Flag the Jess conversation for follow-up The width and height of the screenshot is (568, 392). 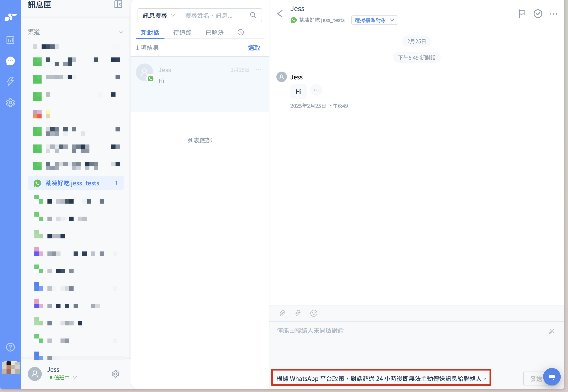522,14
